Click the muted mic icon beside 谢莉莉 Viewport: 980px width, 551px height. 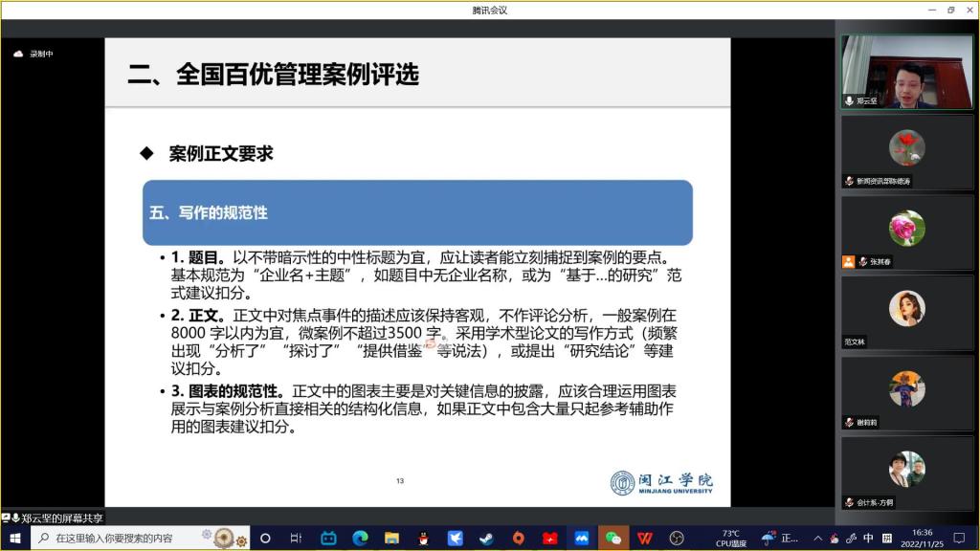849,422
